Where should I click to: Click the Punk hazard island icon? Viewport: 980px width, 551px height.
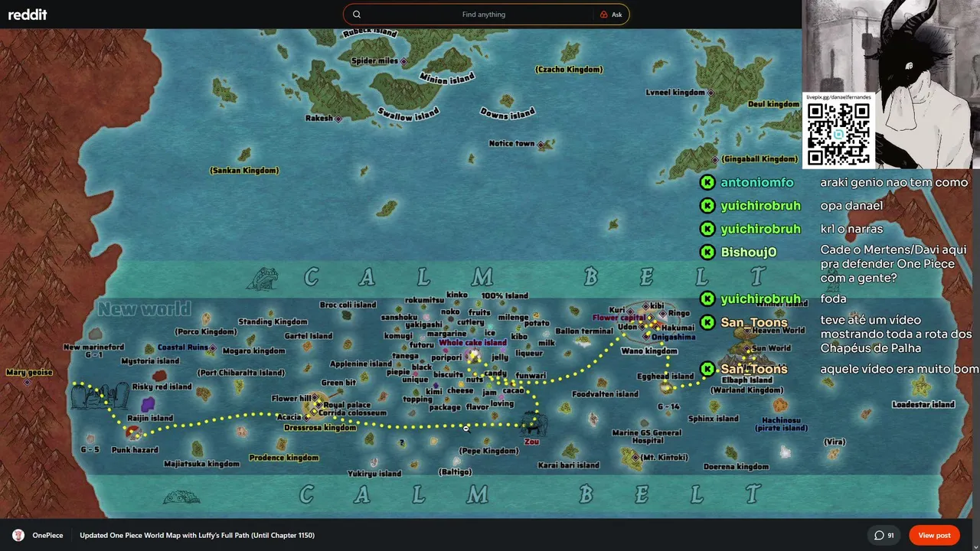(x=134, y=433)
